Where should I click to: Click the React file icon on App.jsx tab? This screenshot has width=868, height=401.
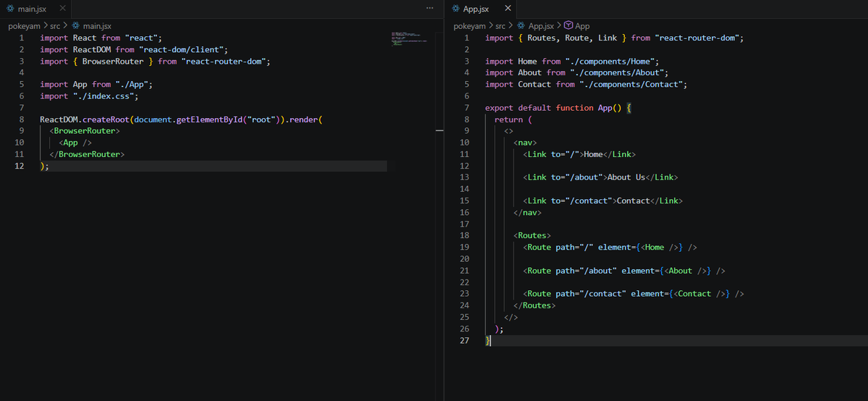[455, 9]
